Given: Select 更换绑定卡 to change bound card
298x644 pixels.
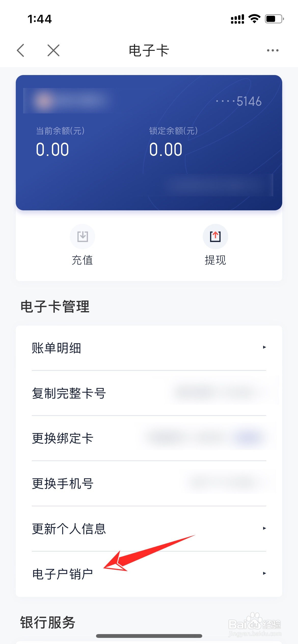Looking at the screenshot, I should click(149, 438).
